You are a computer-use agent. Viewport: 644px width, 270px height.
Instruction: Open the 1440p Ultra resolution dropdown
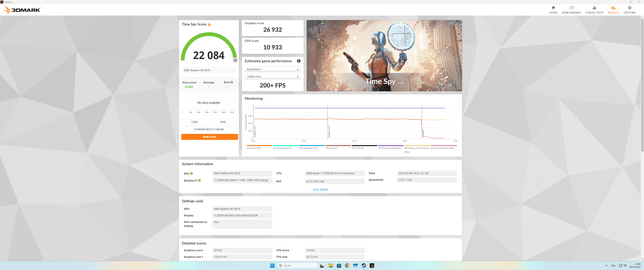point(273,77)
